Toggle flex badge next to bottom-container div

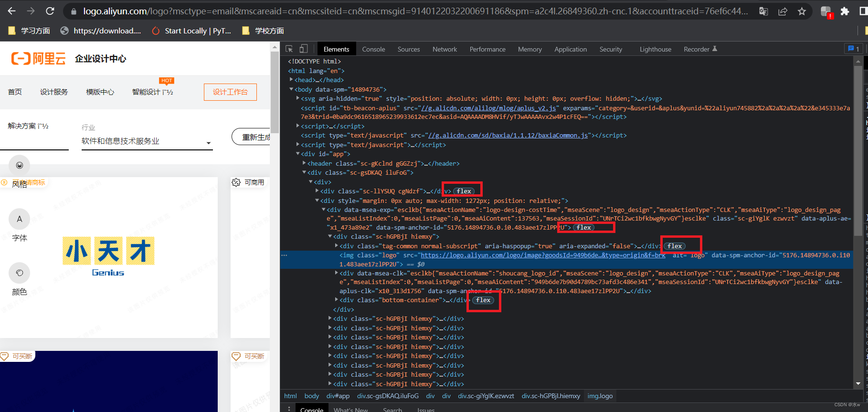click(483, 300)
